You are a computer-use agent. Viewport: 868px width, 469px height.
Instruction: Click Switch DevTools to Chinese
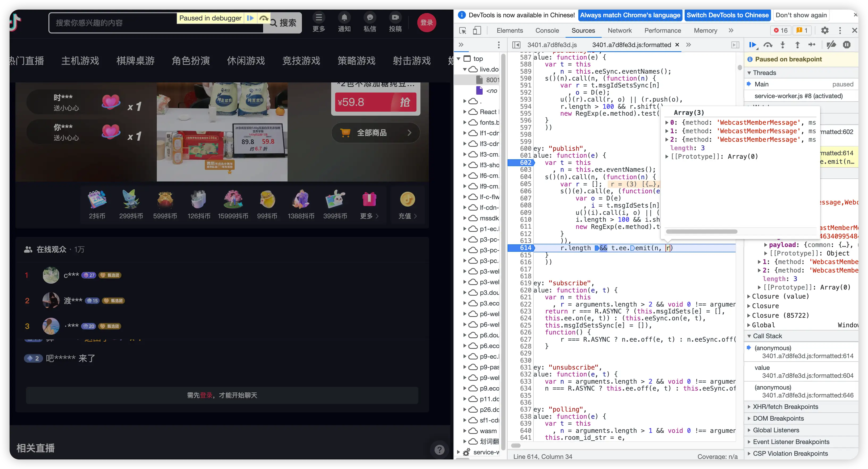click(727, 15)
